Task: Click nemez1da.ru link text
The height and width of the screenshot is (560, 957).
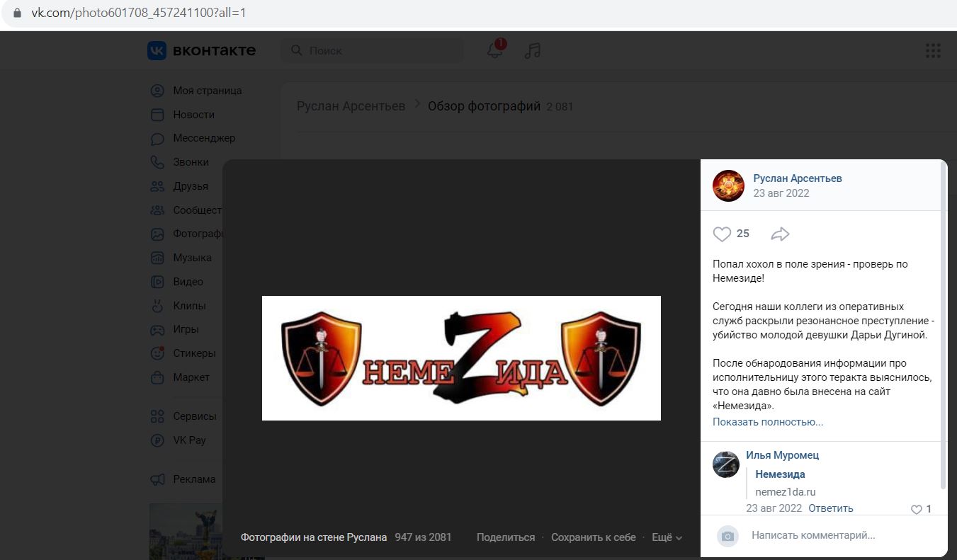Action: (785, 492)
